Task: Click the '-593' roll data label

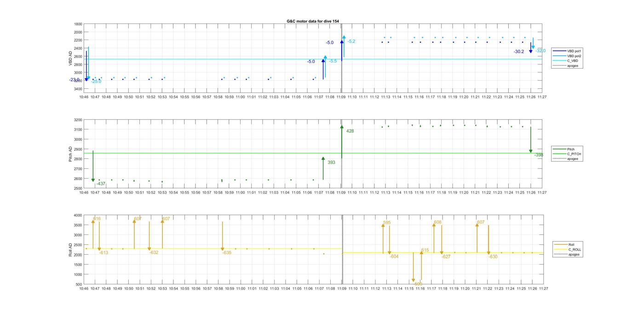Action: 418,284
